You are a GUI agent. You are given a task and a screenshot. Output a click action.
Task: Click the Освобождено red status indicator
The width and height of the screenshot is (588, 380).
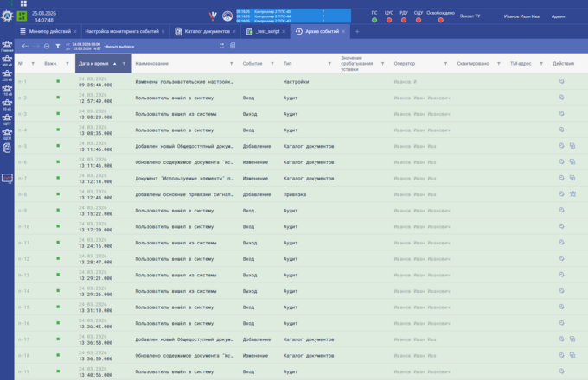coord(440,19)
